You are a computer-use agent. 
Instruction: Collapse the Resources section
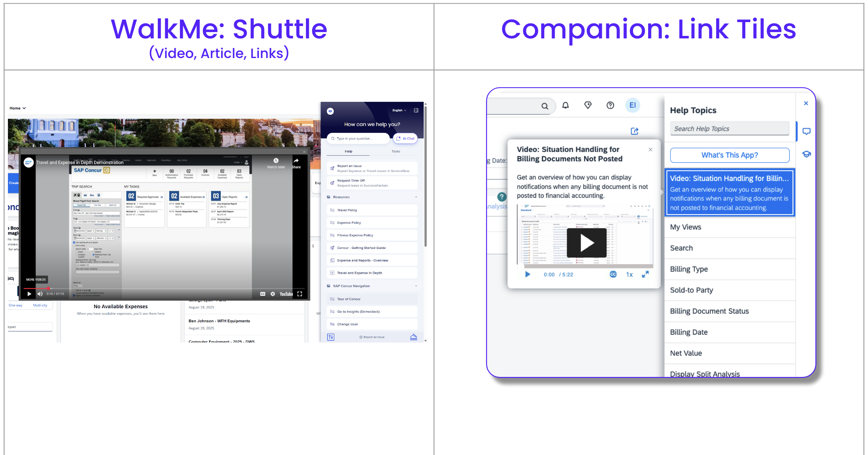tap(416, 197)
